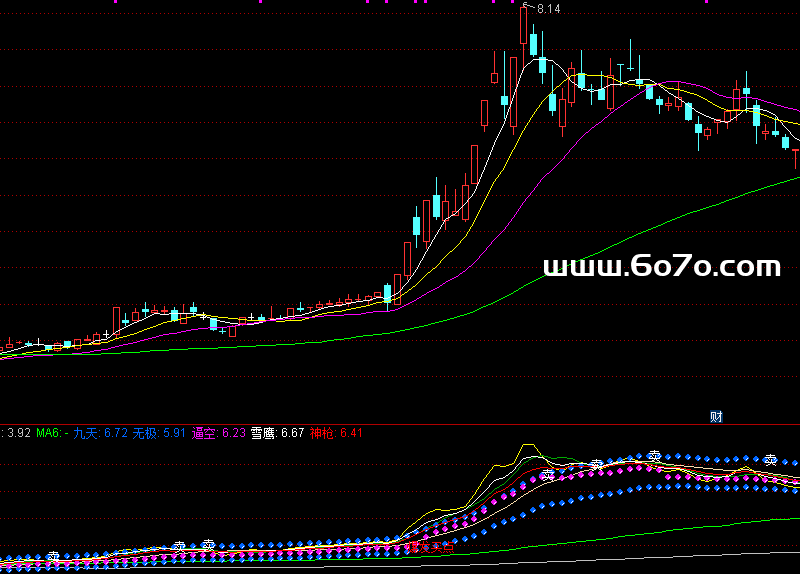
Task: Select the 九天 indicator label
Action: 86,433
